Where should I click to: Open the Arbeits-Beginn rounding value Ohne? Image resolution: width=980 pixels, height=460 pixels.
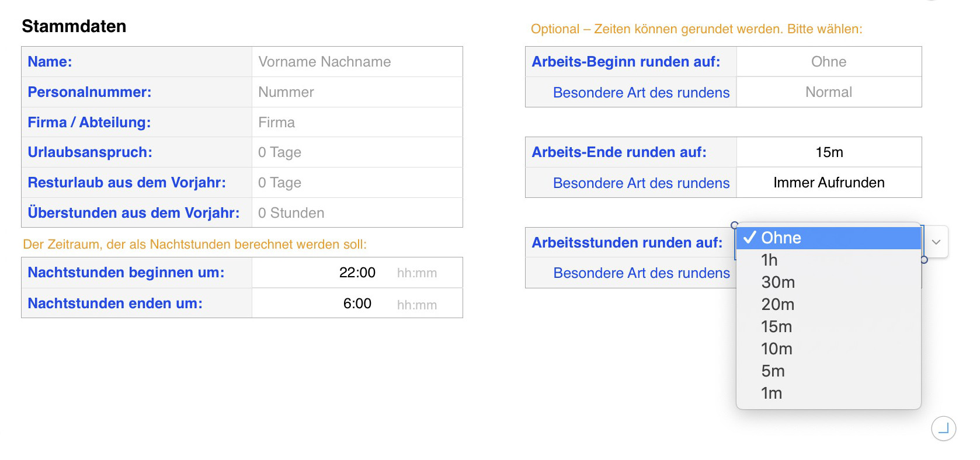coord(828,62)
